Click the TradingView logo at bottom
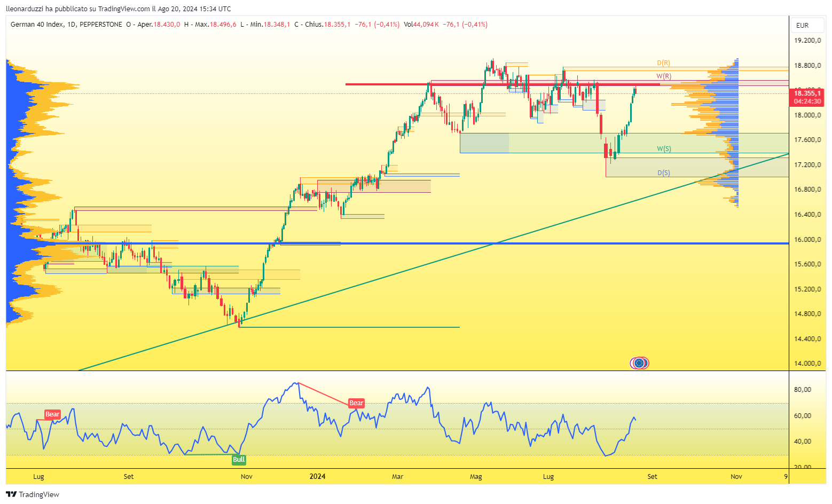 [x=33, y=494]
